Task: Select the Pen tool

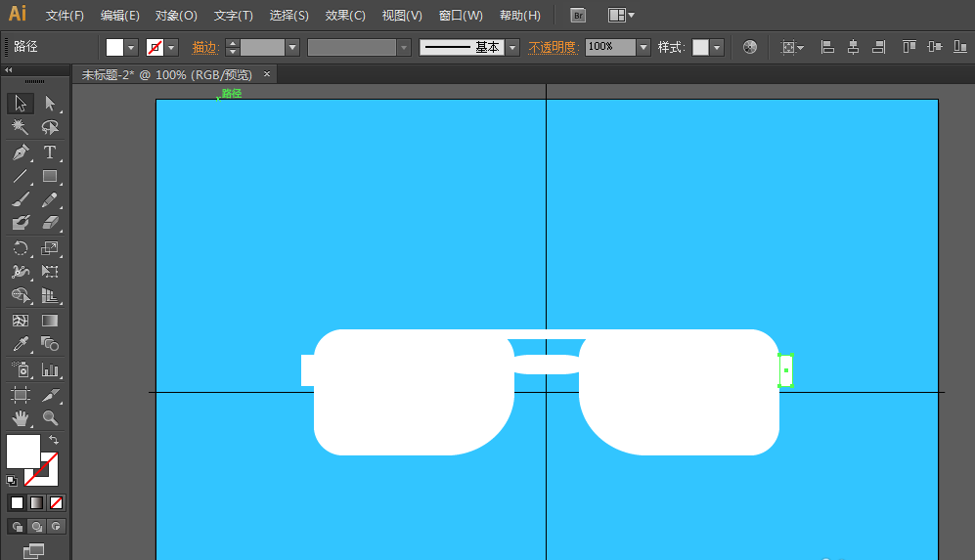Action: pos(21,152)
